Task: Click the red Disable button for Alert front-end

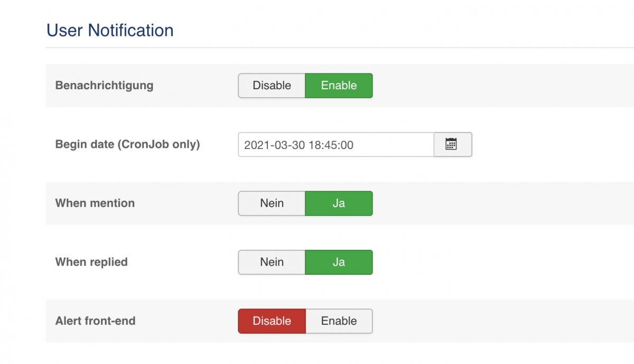Action: click(272, 321)
